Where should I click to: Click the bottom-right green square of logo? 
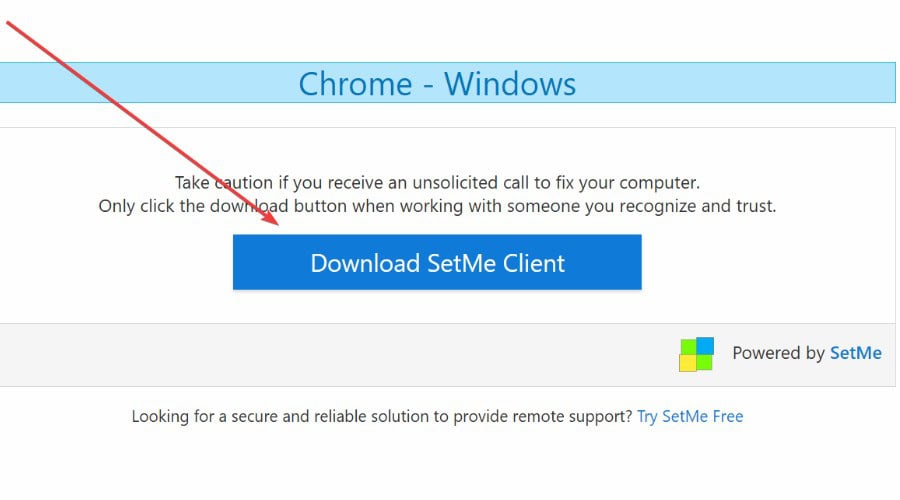coord(704,362)
